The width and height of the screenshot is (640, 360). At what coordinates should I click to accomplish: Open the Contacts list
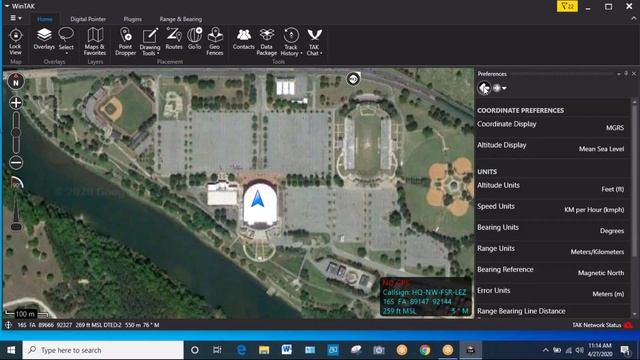pyautogui.click(x=244, y=39)
